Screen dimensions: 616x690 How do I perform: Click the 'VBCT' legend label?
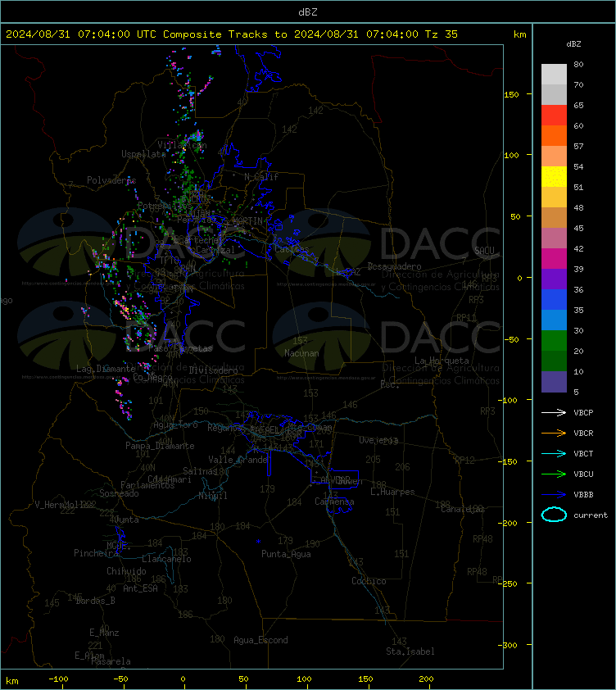point(583,453)
